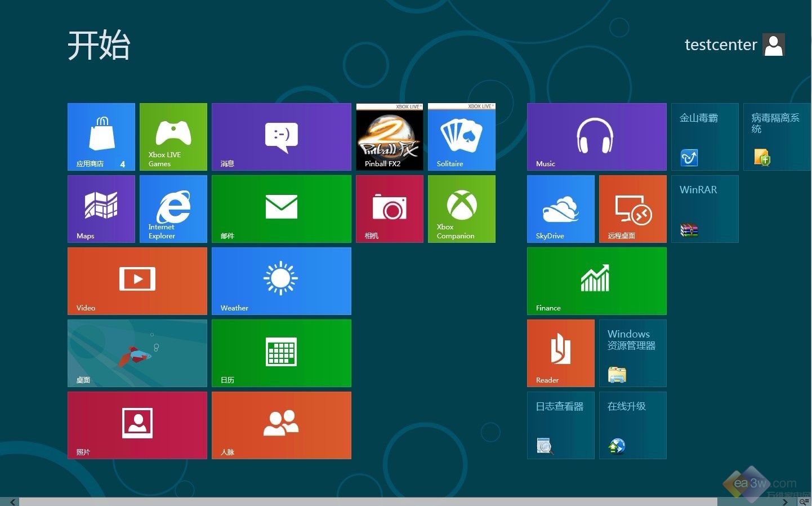Open the Weather app
The width and height of the screenshot is (812, 506).
click(x=281, y=281)
